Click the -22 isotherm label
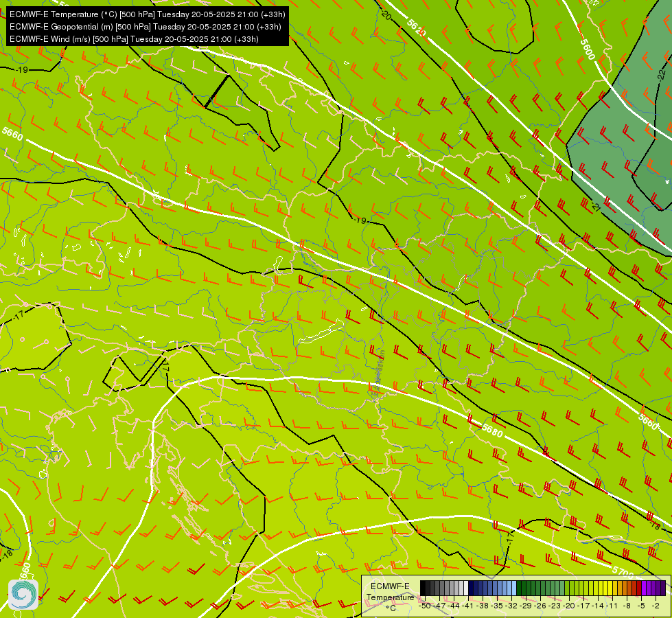The height and width of the screenshot is (618, 672). coord(660,75)
